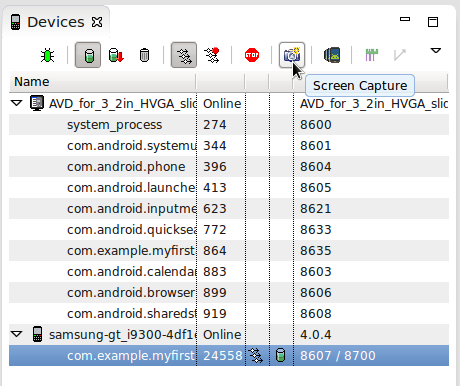This screenshot has height=386, width=460.
Task: Select samsung-gt_i9300-4df1 device row
Action: click(229, 335)
